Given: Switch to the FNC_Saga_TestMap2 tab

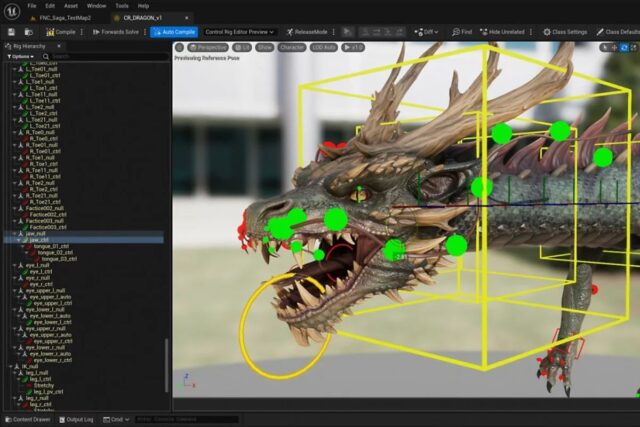Looking at the screenshot, I should click(x=63, y=18).
